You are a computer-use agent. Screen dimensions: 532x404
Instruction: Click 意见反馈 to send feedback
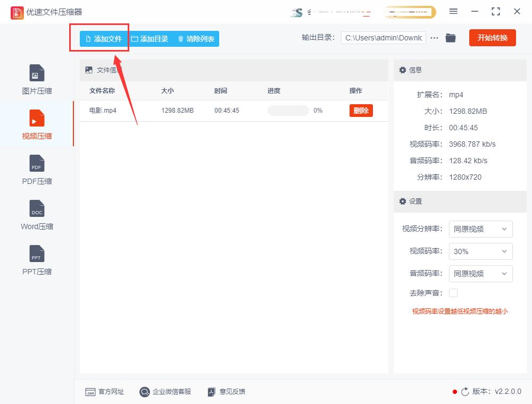tap(226, 392)
